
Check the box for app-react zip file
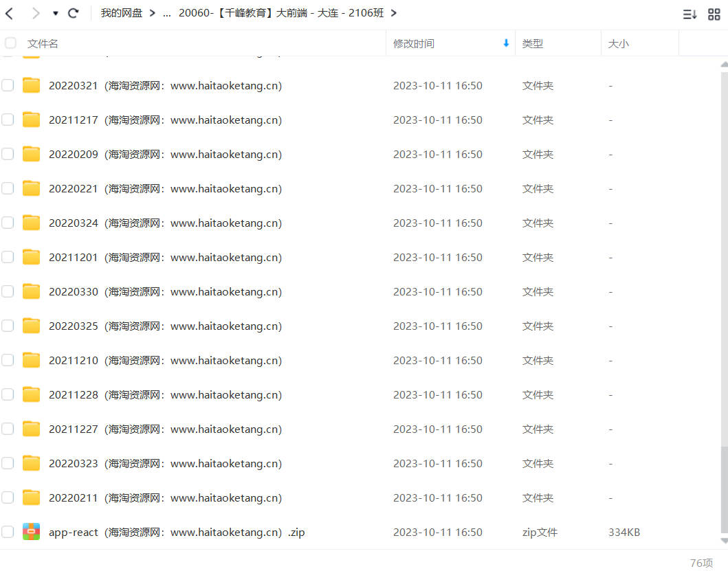coord(8,532)
